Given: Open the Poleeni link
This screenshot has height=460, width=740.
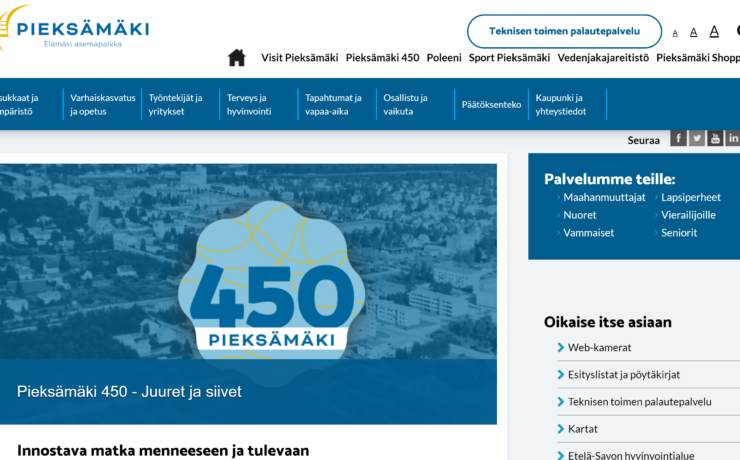Looking at the screenshot, I should (444, 58).
